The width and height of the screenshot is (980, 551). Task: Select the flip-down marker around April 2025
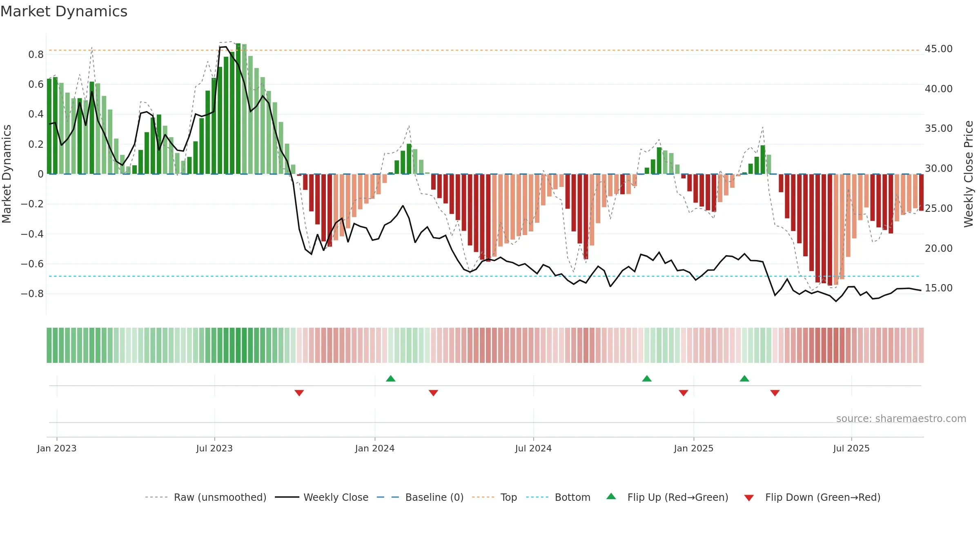coord(775,393)
